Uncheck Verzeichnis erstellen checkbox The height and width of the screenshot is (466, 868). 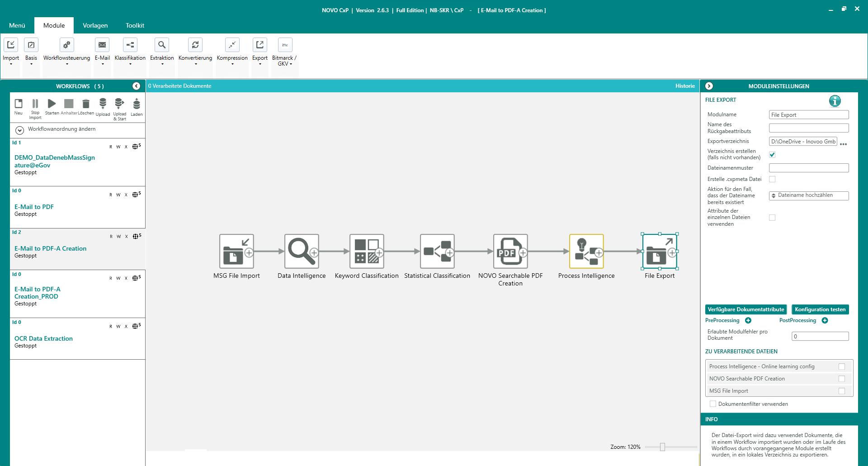click(772, 155)
